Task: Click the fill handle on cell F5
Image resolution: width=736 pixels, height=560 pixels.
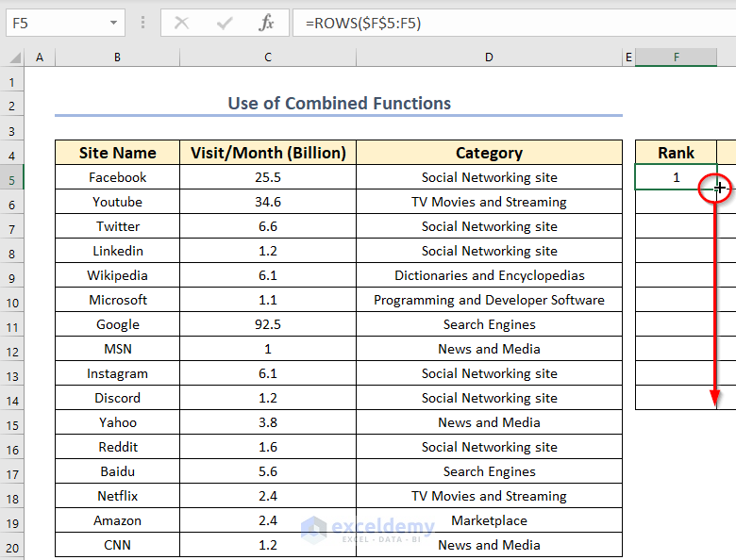Action: [x=717, y=189]
